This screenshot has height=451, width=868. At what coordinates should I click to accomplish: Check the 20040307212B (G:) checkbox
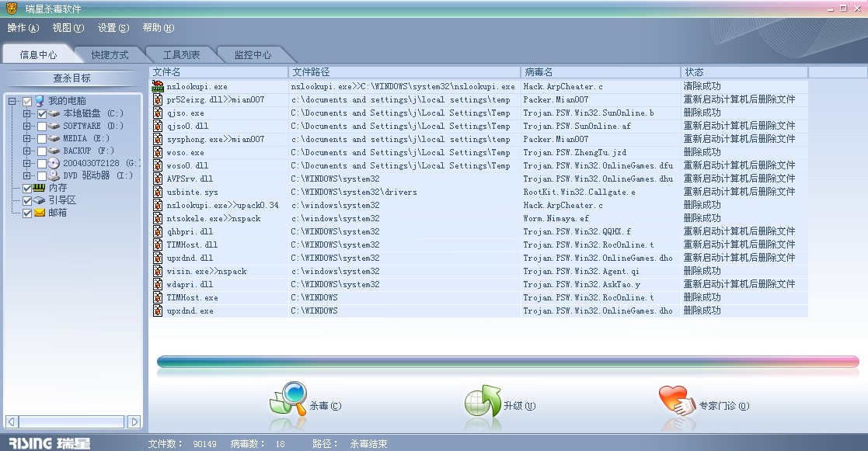click(41, 164)
